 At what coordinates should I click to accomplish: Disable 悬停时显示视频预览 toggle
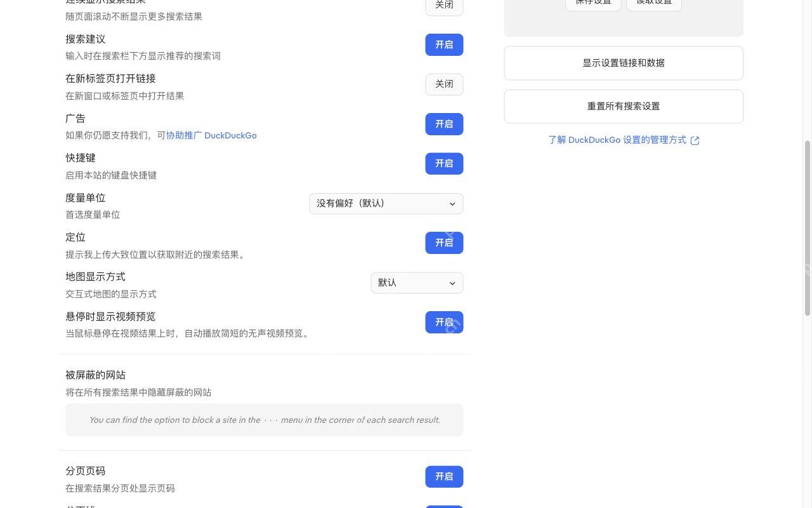[444, 322]
